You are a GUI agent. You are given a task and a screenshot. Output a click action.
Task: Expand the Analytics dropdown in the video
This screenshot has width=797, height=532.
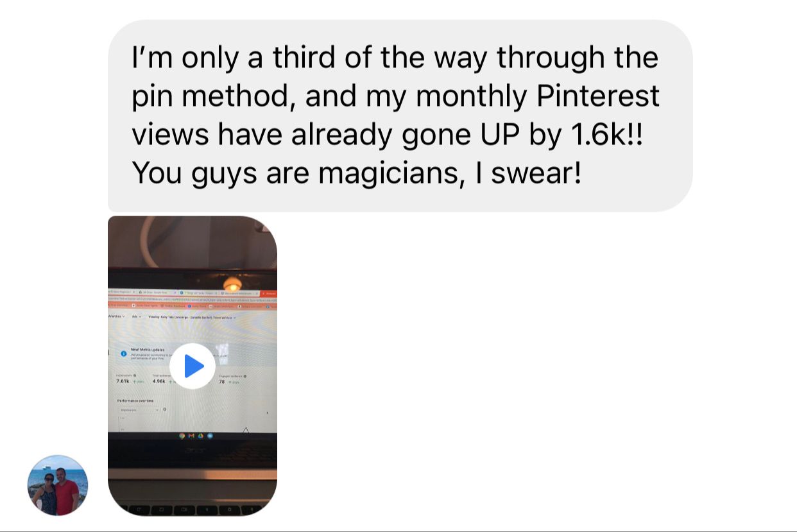point(116,316)
